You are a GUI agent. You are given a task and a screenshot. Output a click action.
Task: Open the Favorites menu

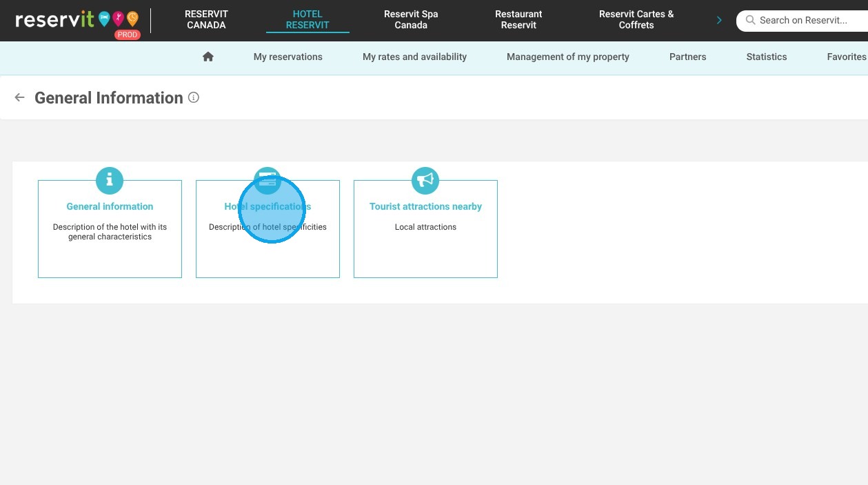point(847,57)
